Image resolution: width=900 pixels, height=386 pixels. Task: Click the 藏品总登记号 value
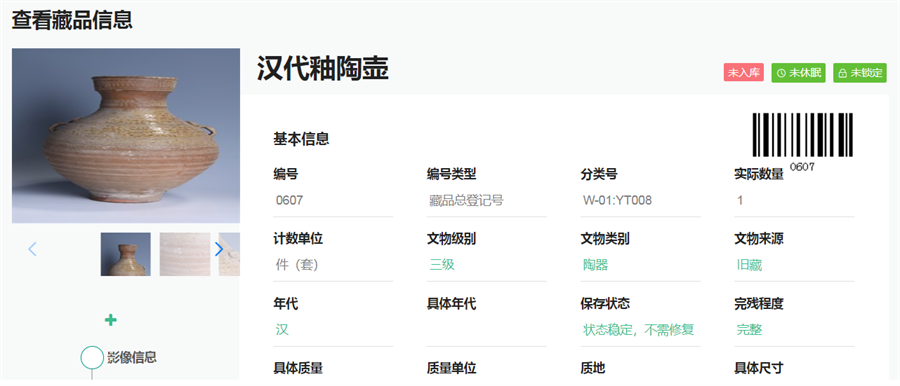[466, 200]
